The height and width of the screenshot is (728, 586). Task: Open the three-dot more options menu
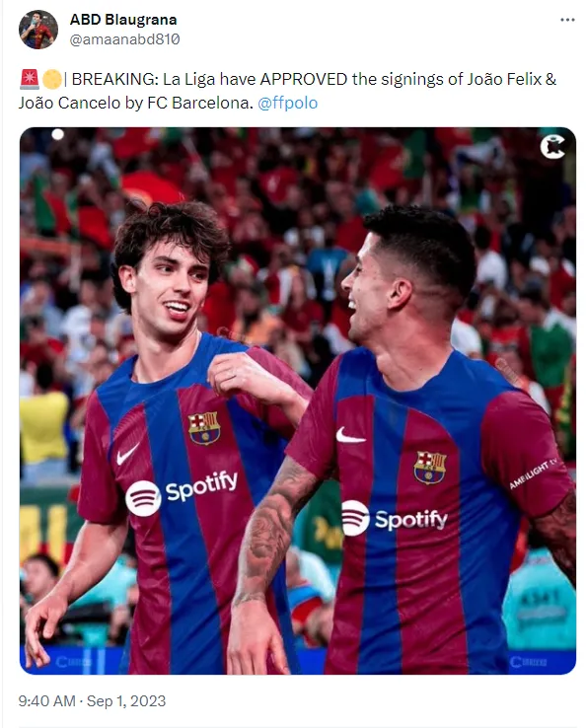coord(567,20)
